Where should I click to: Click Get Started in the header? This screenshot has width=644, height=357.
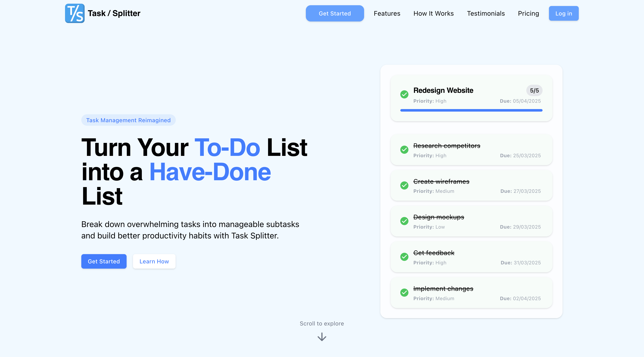(x=334, y=14)
